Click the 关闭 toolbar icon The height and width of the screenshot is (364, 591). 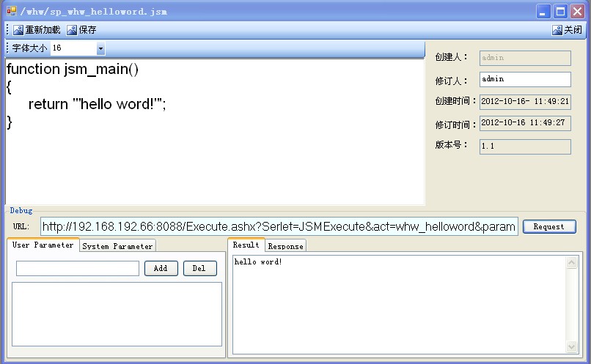point(557,30)
